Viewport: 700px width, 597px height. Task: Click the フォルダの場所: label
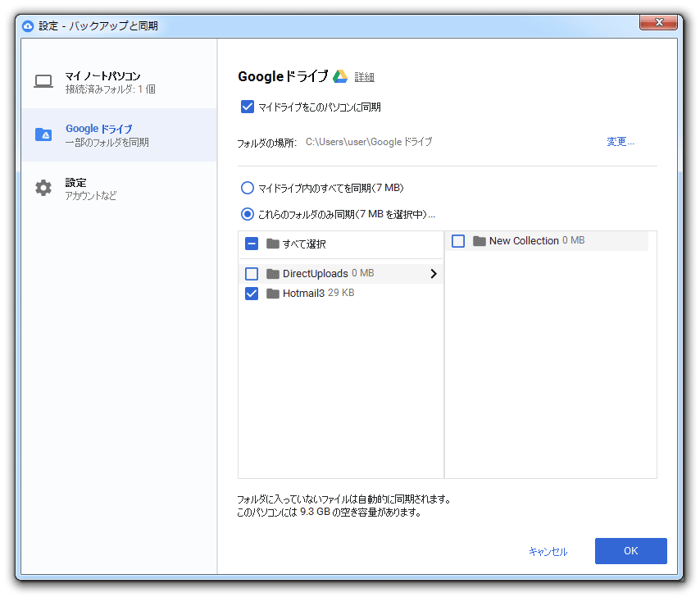click(266, 143)
